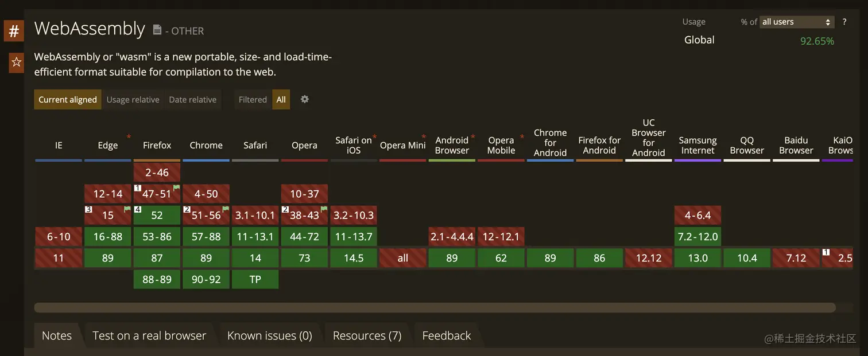Click the Chrome 4-50 cell
The image size is (868, 356).
[x=206, y=194]
